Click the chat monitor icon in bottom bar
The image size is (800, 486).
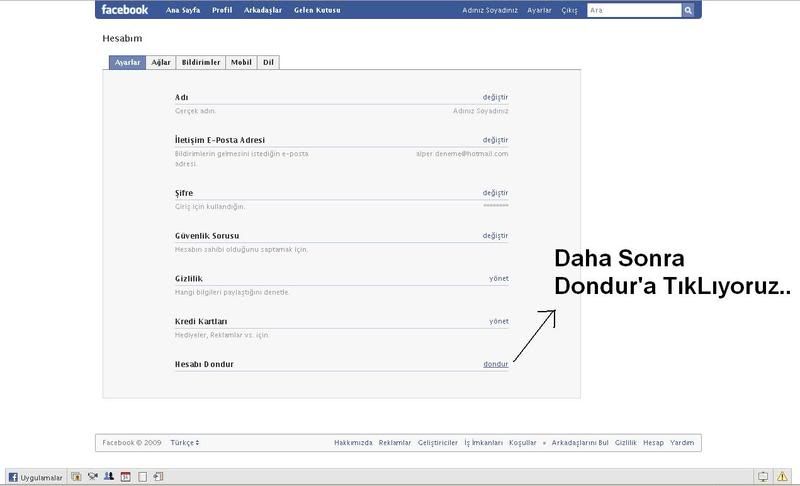tap(763, 477)
